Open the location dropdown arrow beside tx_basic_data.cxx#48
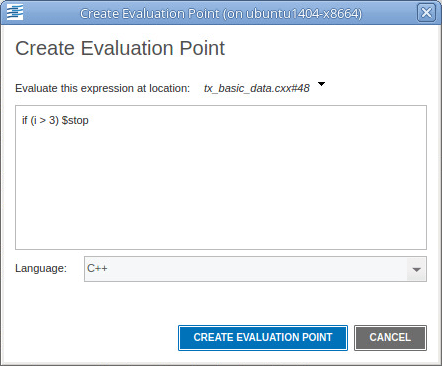 point(321,84)
